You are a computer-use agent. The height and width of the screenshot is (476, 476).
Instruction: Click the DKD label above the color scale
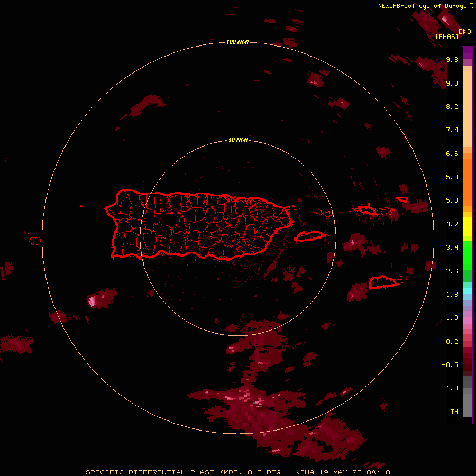tap(465, 31)
